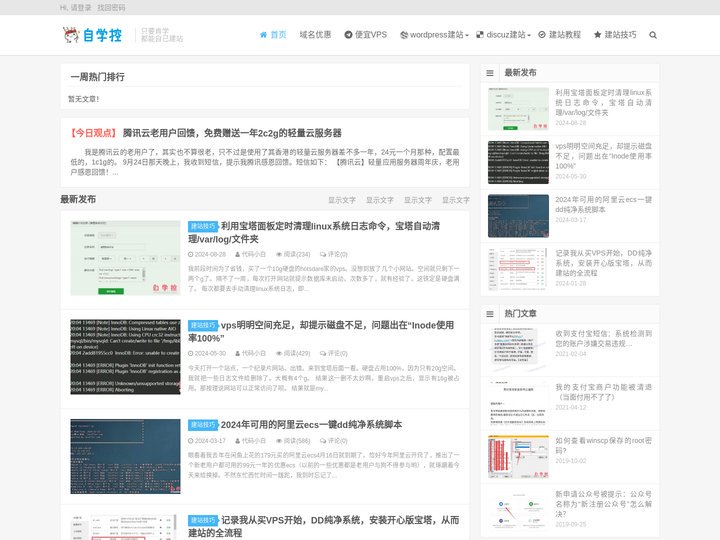Click the 建站技巧 tag on the 阿里云ecs post
This screenshot has width=720, height=540.
pyautogui.click(x=202, y=425)
